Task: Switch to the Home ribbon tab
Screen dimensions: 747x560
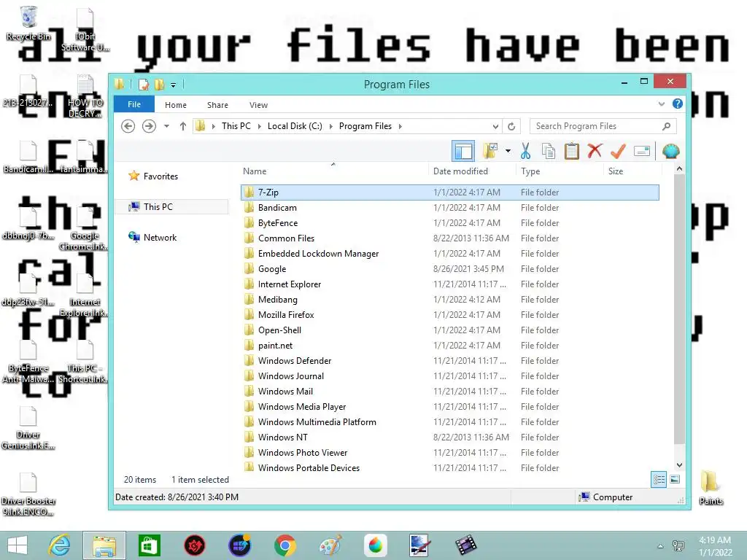Action: (175, 105)
